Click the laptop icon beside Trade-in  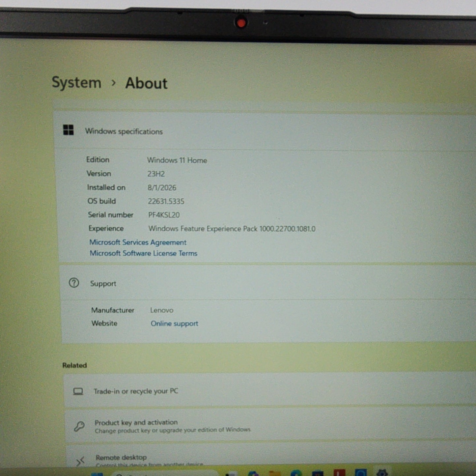pos(78,391)
